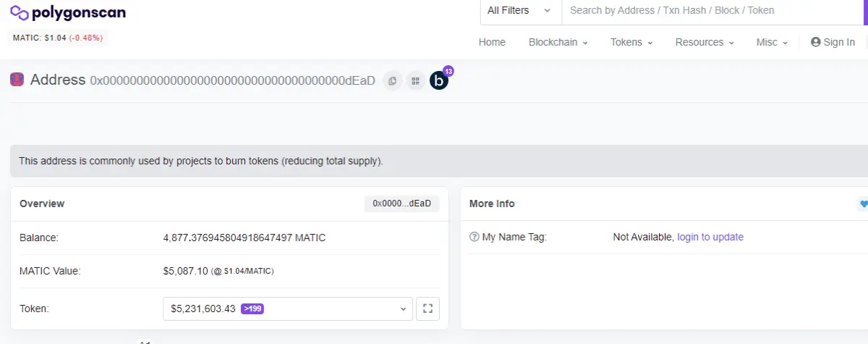Open the Blockchain menu
Screen dimensions: 868x344
point(558,42)
